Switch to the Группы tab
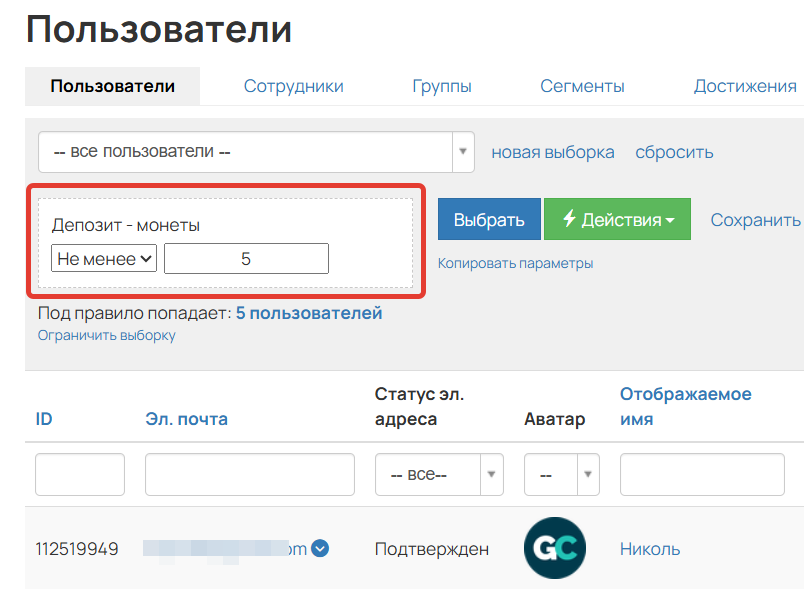 [x=442, y=86]
